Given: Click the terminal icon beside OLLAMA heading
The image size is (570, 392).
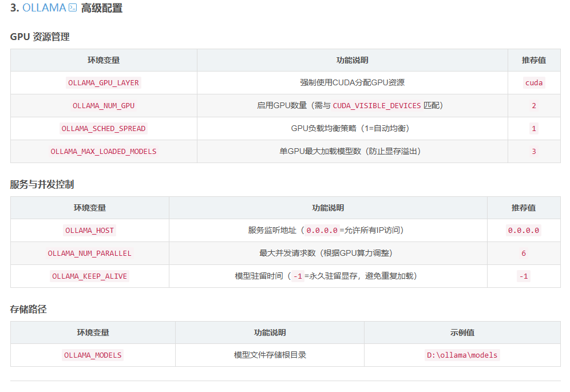Looking at the screenshot, I should 73,7.
